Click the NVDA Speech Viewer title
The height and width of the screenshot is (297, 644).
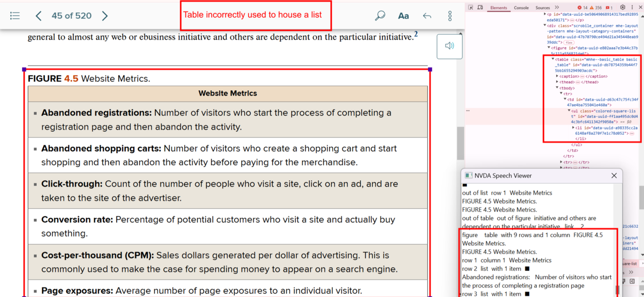pyautogui.click(x=503, y=176)
